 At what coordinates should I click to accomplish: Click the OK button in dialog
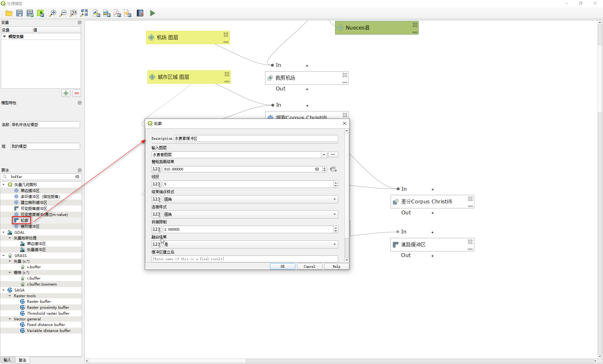(x=282, y=266)
